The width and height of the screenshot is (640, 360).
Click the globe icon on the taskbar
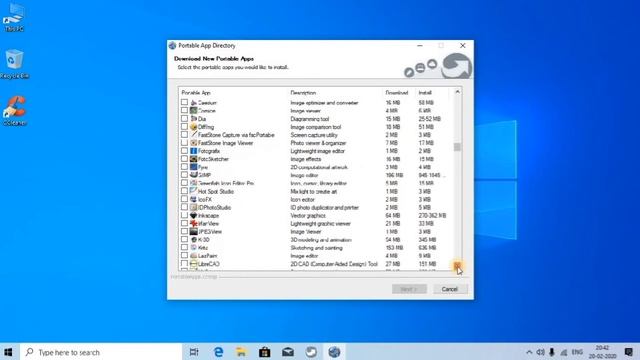click(x=334, y=352)
